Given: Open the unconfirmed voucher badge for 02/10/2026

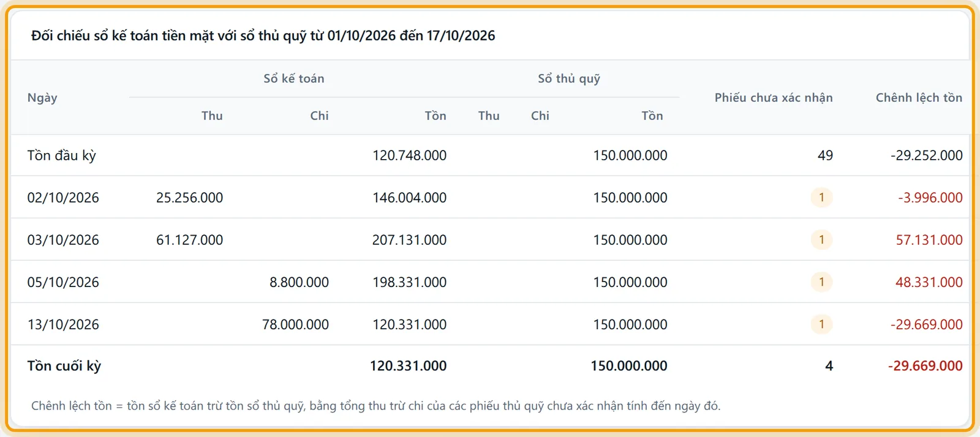Looking at the screenshot, I should click(821, 198).
